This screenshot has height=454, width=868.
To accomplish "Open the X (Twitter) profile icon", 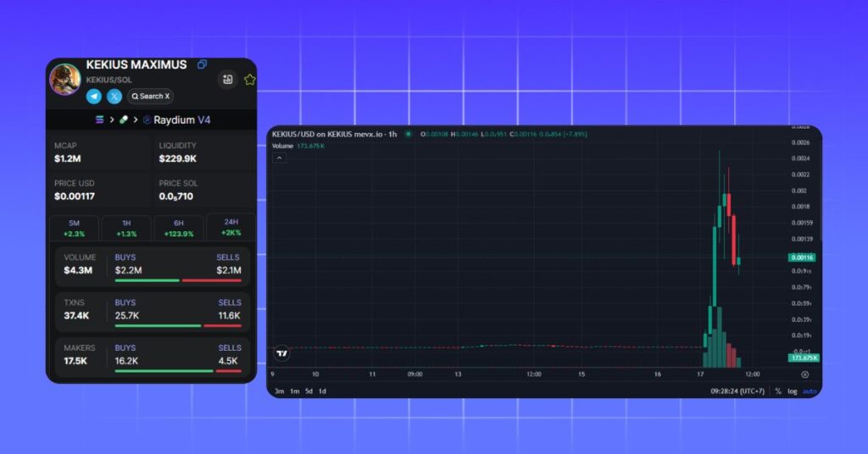I will click(114, 97).
